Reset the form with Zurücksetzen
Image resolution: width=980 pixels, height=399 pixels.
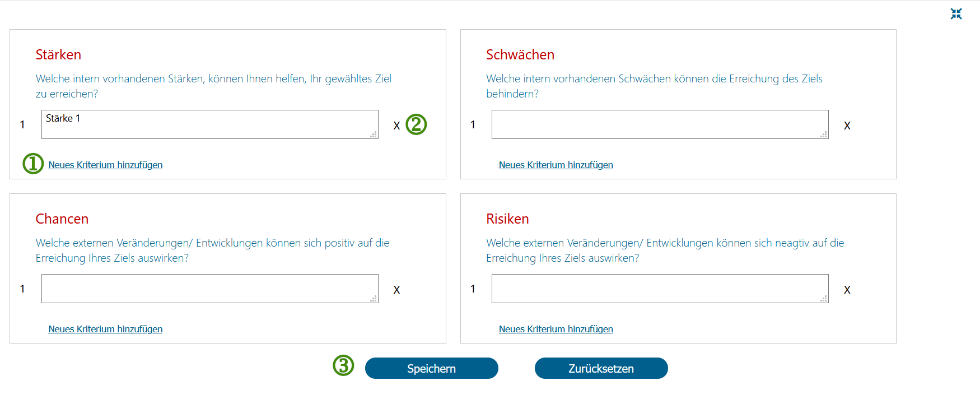(601, 368)
